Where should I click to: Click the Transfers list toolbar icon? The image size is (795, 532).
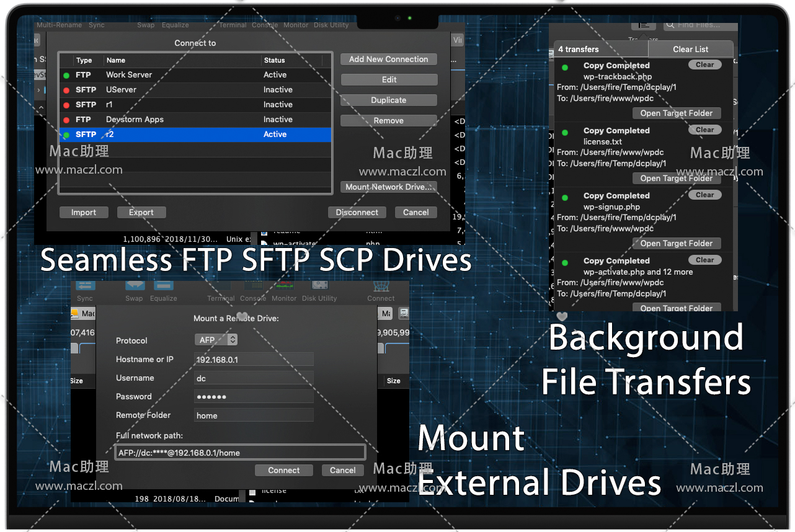coord(643,25)
